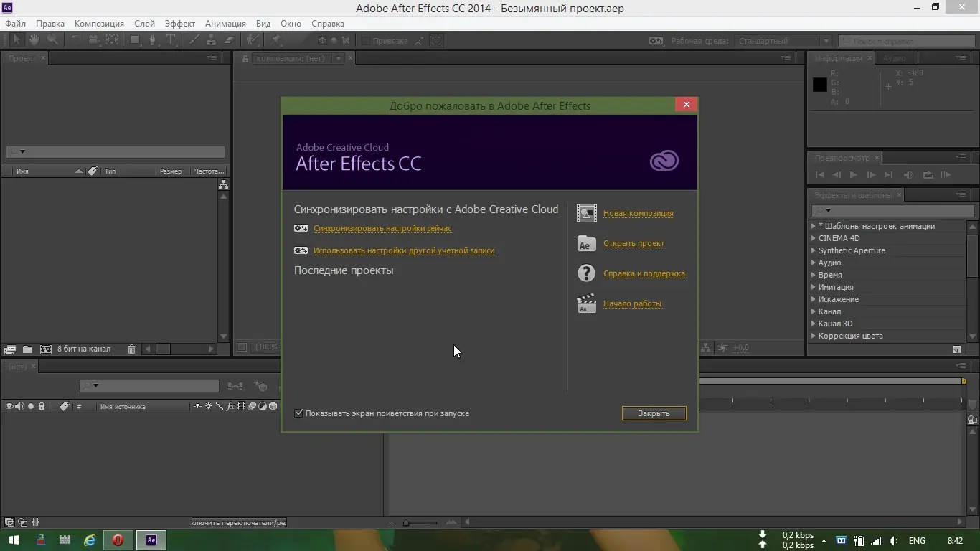Open the Анимация menu

point(225,24)
